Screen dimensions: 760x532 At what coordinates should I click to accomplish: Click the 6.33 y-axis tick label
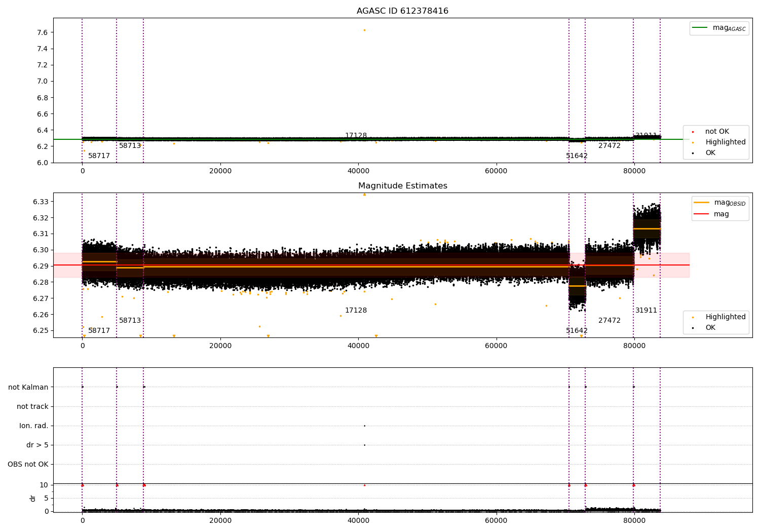point(41,202)
